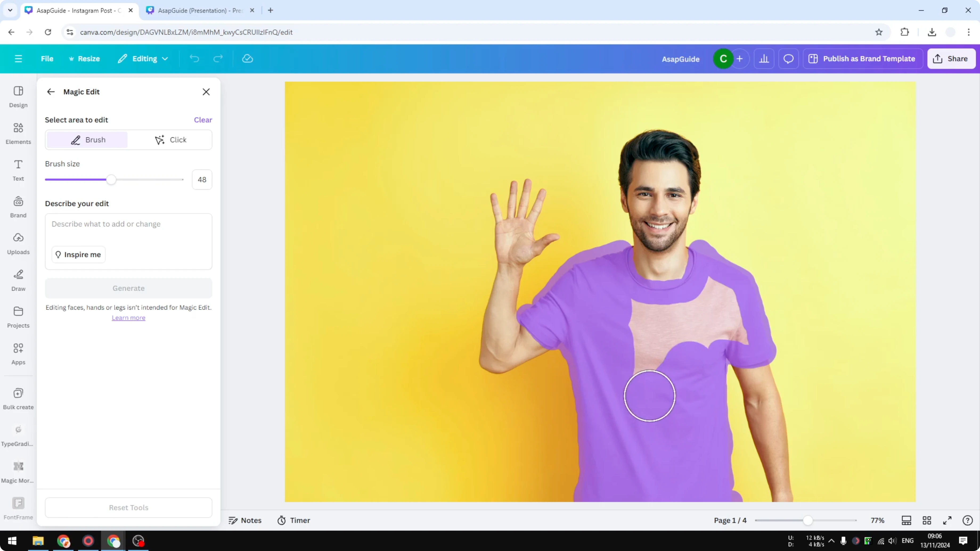The image size is (980, 551).
Task: Switch to the AsapGuide Presentation tab
Action: coord(198,10)
